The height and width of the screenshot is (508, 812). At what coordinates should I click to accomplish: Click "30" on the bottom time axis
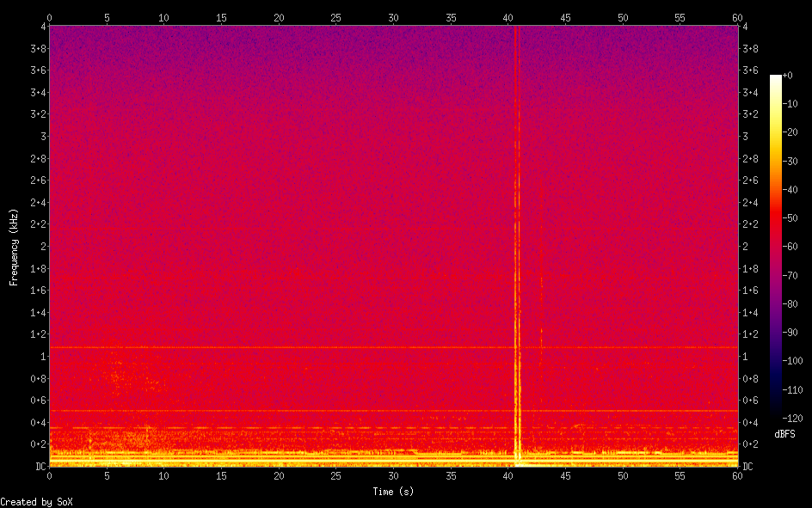(x=394, y=476)
